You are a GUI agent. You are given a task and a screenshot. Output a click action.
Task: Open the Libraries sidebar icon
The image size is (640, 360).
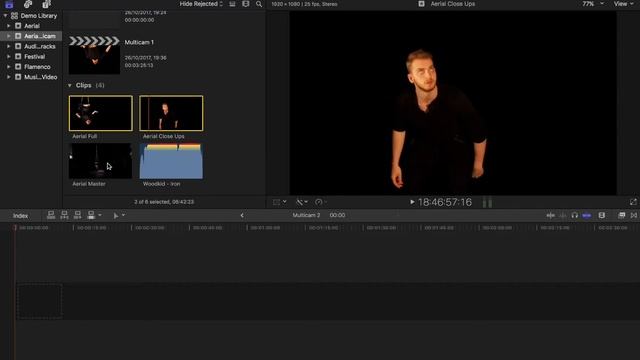[x=9, y=4]
